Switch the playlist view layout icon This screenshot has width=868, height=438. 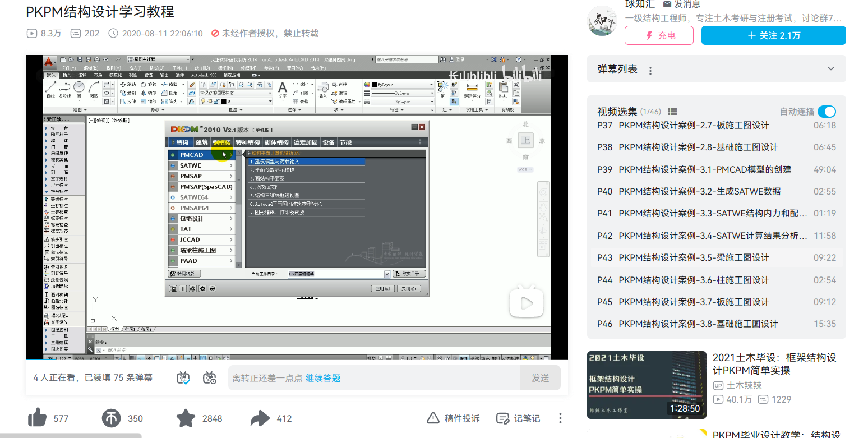[673, 112]
